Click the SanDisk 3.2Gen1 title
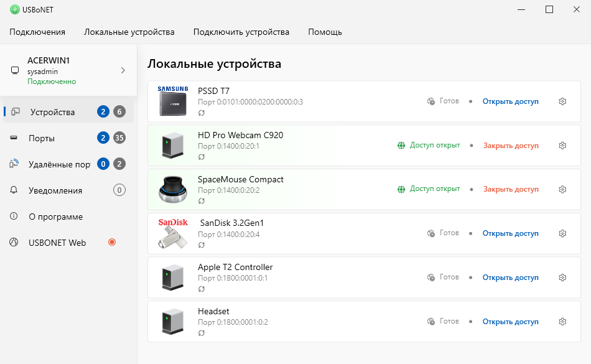Screen dimensions: 591x364 (x=232, y=223)
